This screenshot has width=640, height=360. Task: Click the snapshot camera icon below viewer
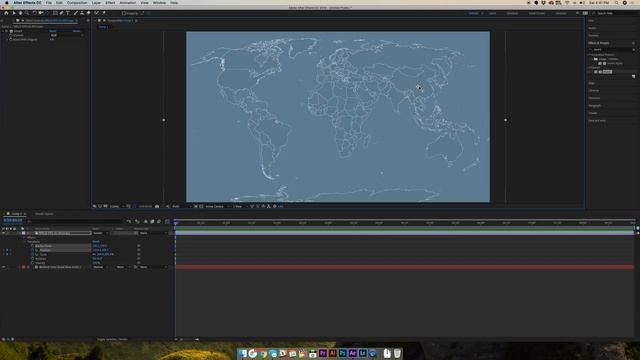tap(157, 207)
